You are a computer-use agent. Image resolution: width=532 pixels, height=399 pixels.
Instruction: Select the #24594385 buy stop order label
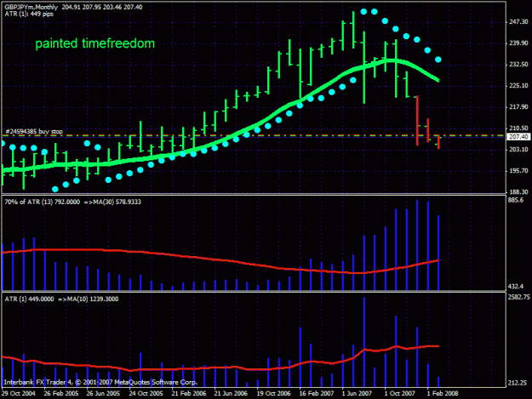tap(34, 132)
